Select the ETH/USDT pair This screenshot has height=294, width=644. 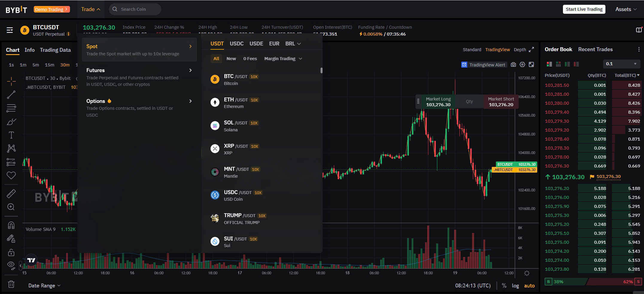click(262, 103)
